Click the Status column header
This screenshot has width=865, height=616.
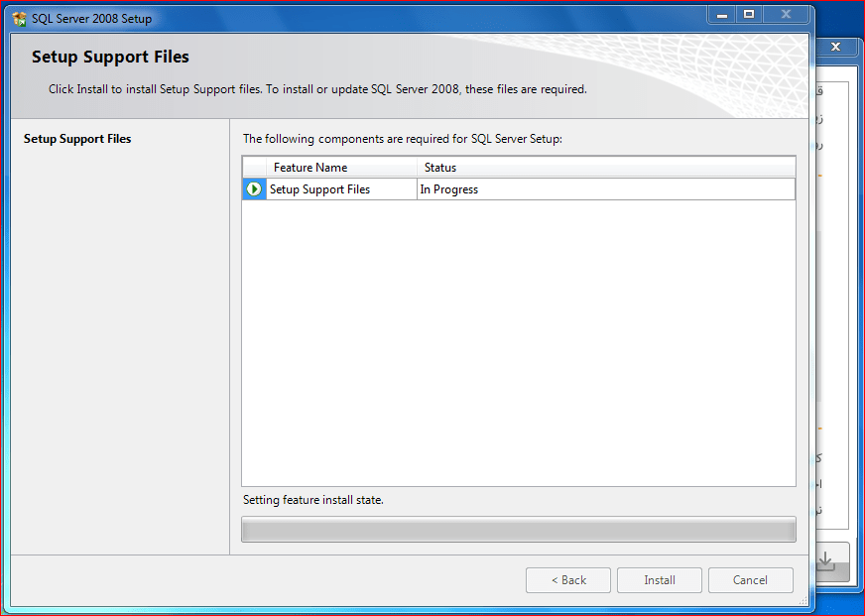[606, 167]
